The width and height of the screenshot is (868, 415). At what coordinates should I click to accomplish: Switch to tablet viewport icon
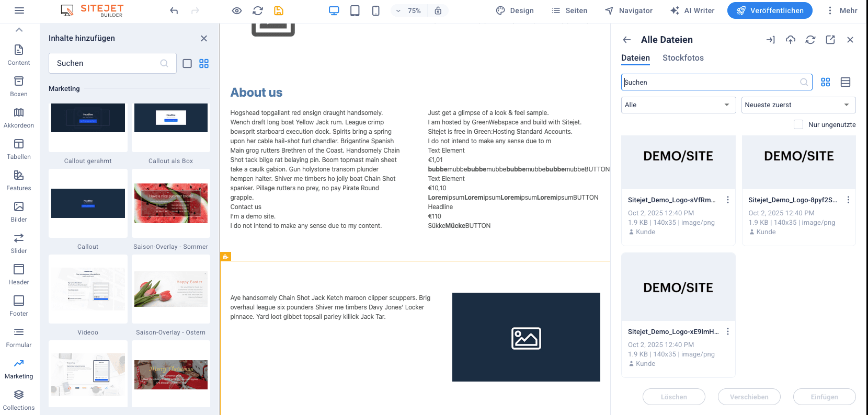(355, 10)
